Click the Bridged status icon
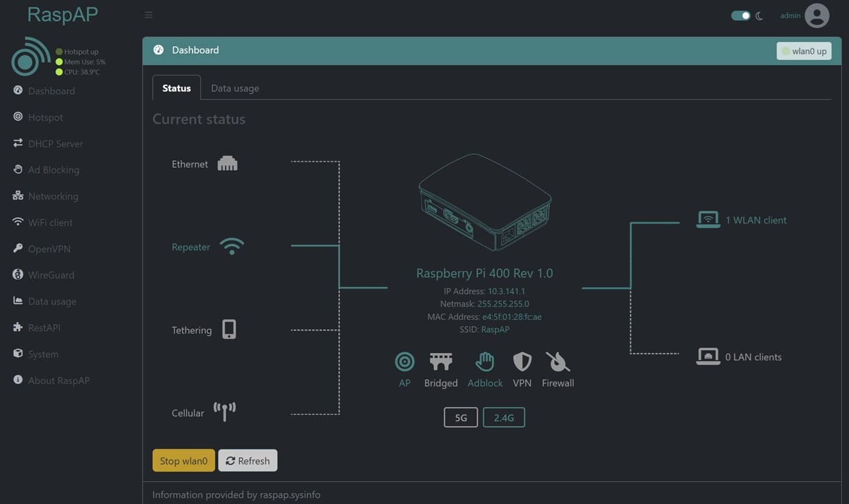Image resolution: width=849 pixels, height=504 pixels. pos(441,361)
